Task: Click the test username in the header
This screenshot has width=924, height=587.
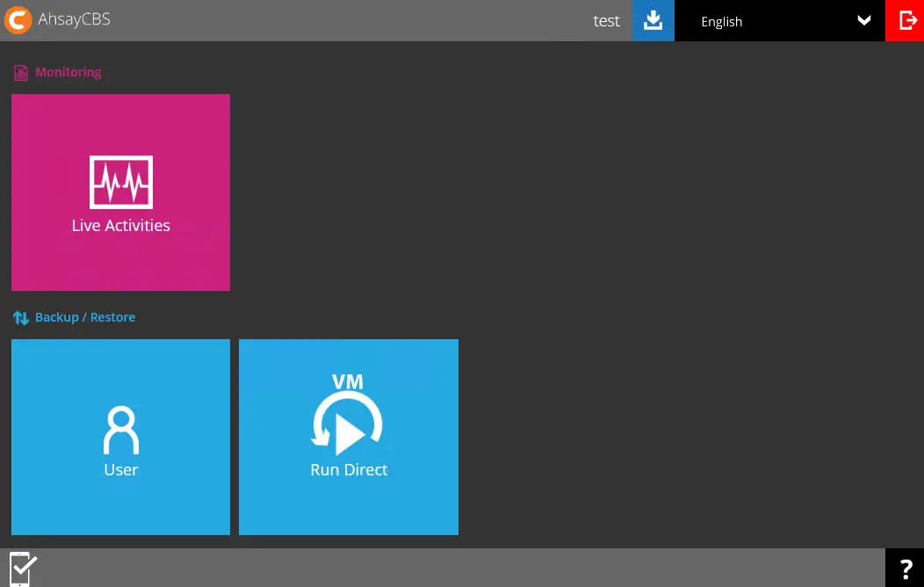Action: tap(606, 21)
